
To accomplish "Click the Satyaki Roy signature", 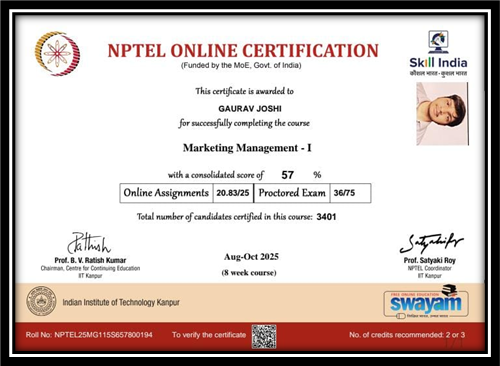I will (x=431, y=243).
